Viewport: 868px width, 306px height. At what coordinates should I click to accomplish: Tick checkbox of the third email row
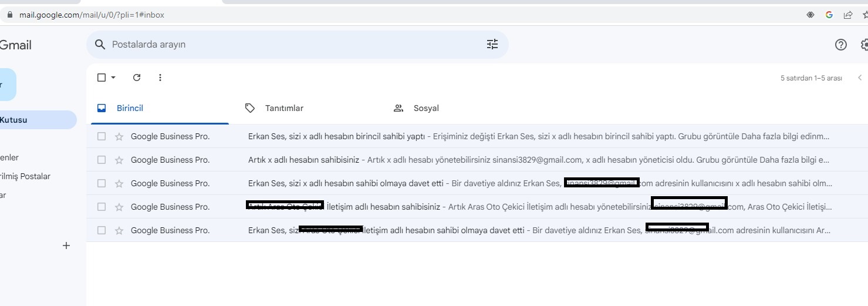coord(102,183)
